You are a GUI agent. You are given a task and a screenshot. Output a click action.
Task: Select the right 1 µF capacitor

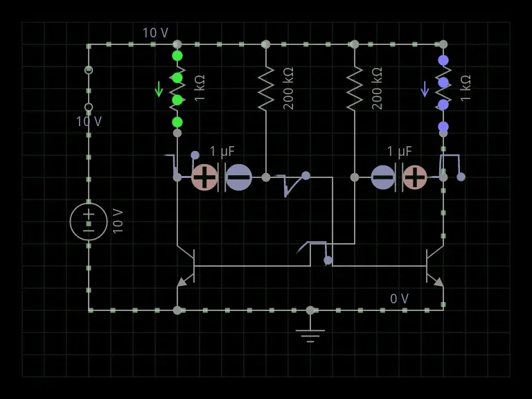pyautogui.click(x=399, y=177)
